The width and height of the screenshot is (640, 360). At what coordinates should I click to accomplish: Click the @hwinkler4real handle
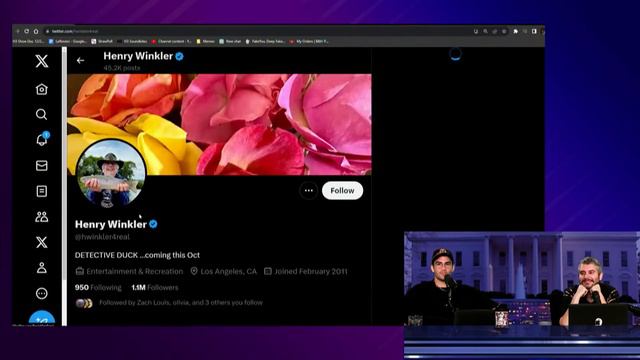coord(102,237)
